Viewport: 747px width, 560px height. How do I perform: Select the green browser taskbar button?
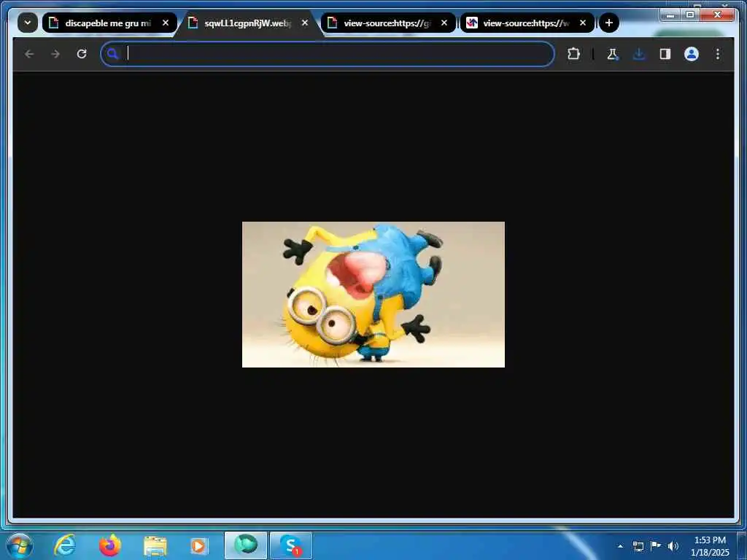coord(246,545)
